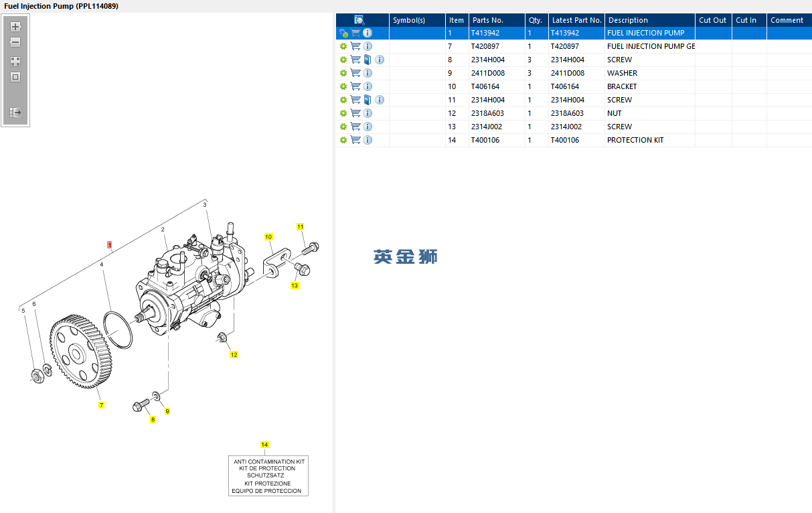Image resolution: width=812 pixels, height=513 pixels.
Task: Click the blue book icon for item 11
Action: pyautogui.click(x=368, y=100)
